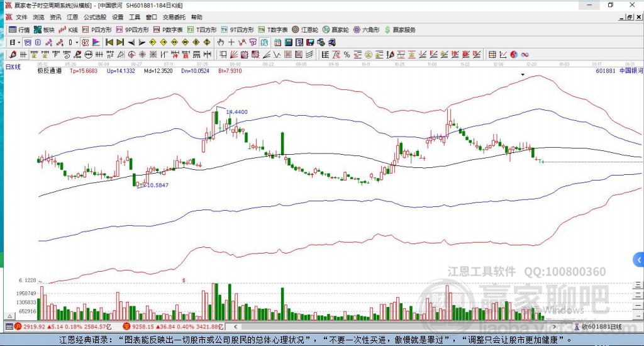Open the P四方形 tool

coord(97,30)
